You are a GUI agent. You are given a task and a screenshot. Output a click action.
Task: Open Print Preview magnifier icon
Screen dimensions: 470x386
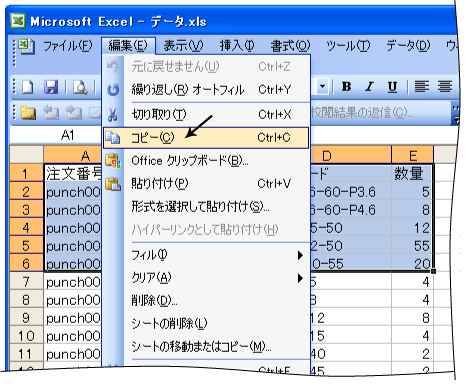[x=80, y=88]
